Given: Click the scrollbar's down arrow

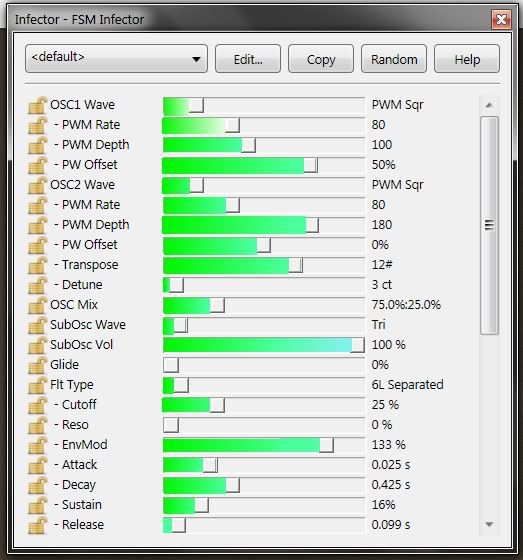Looking at the screenshot, I should 489,524.
